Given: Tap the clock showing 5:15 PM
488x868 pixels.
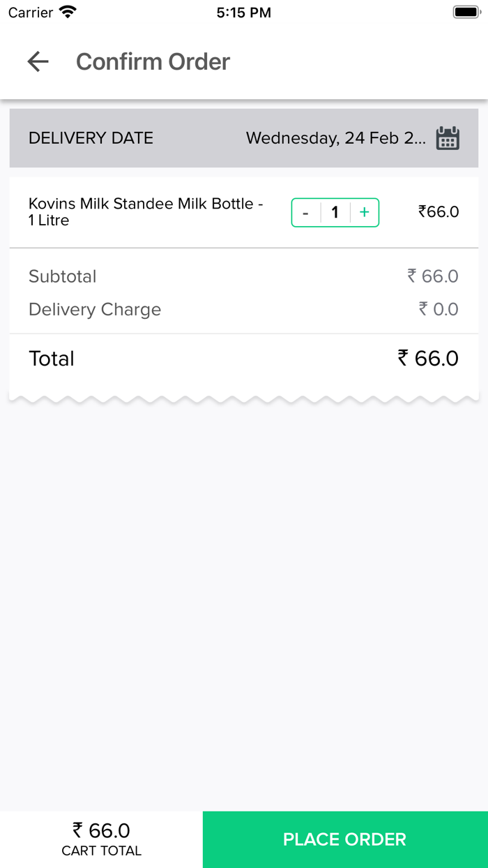Looking at the screenshot, I should tap(243, 11).
